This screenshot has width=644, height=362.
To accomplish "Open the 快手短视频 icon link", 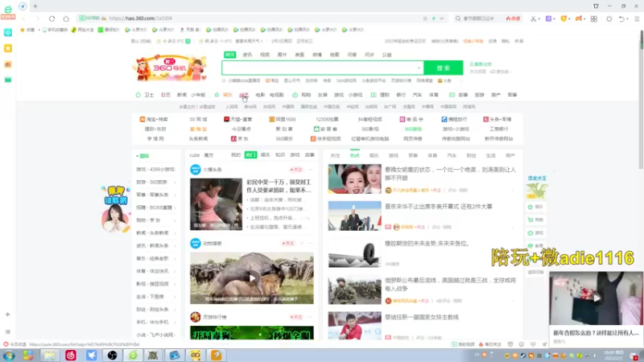I will 313,138.
